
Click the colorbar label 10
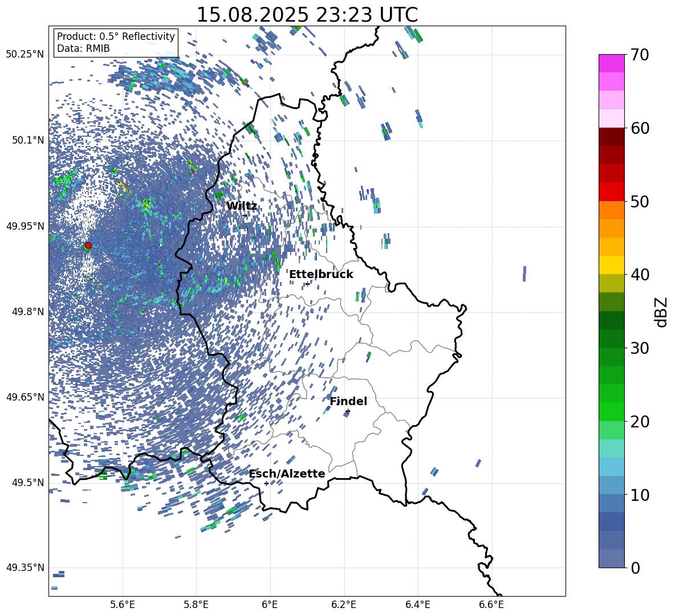[640, 495]
